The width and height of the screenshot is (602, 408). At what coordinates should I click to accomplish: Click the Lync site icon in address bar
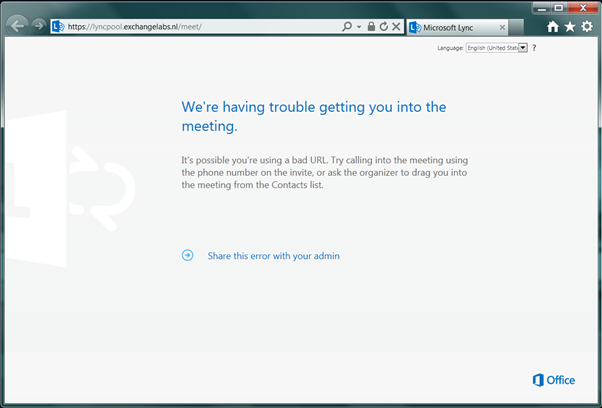coord(58,26)
